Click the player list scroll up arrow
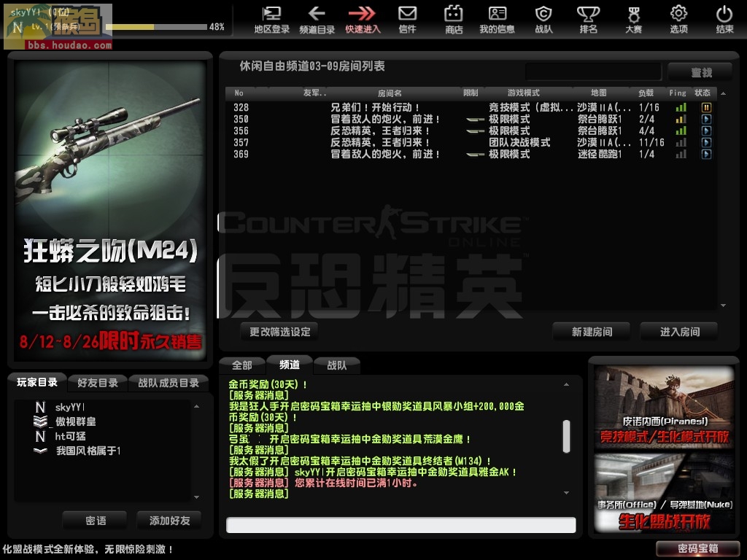Image resolution: width=747 pixels, height=560 pixels. 197,406
